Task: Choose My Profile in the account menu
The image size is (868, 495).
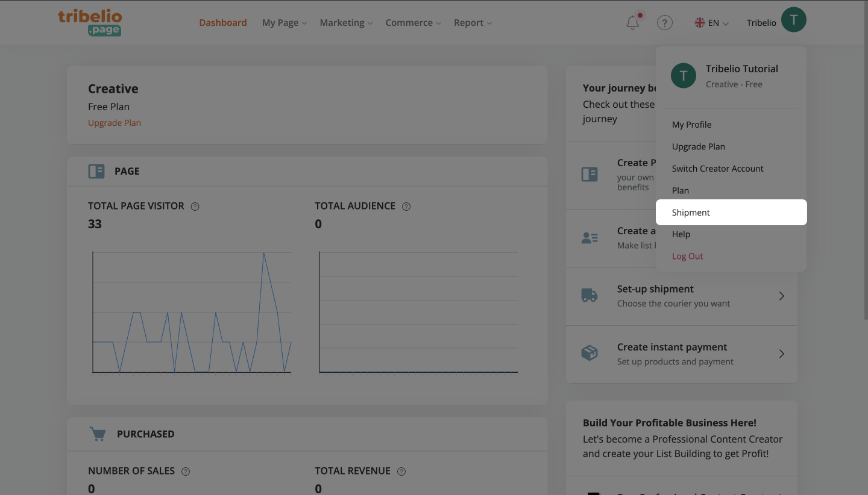Action: pyautogui.click(x=691, y=125)
